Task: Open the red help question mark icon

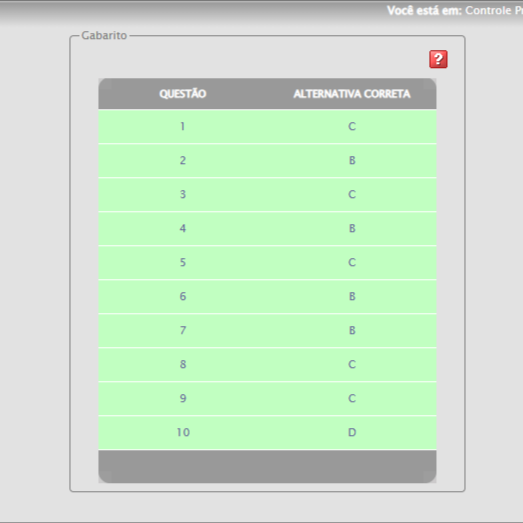Action: point(438,59)
